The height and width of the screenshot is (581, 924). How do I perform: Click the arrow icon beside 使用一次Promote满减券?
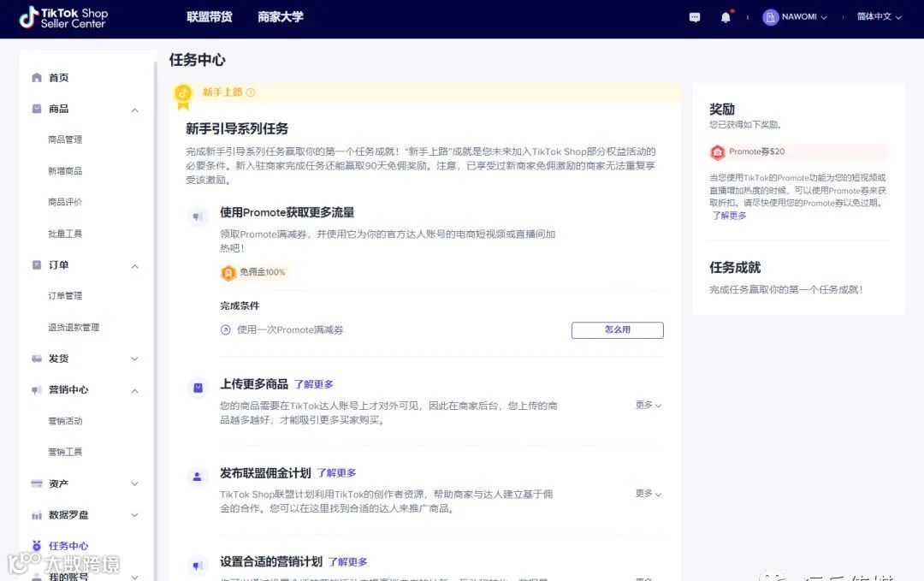point(225,330)
